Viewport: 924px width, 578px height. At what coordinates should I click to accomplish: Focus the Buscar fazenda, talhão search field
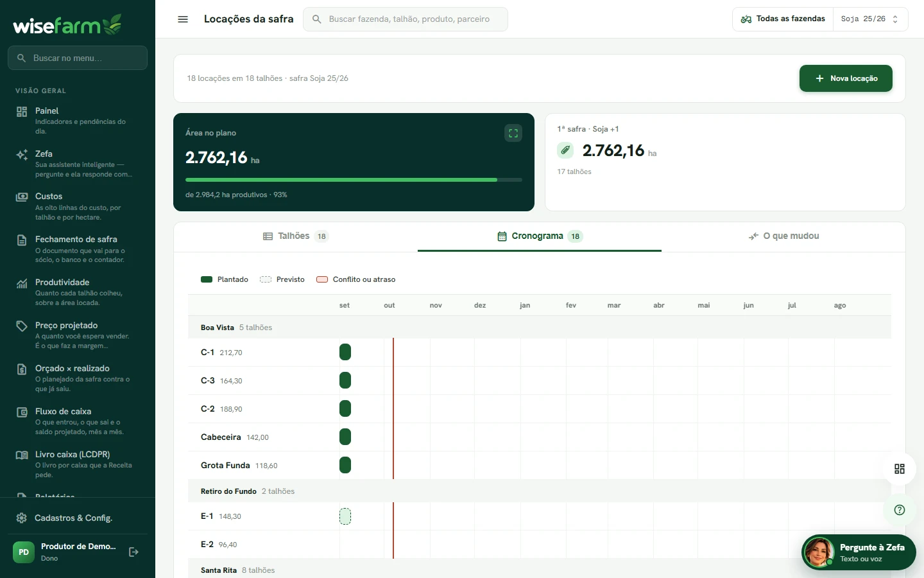point(406,19)
